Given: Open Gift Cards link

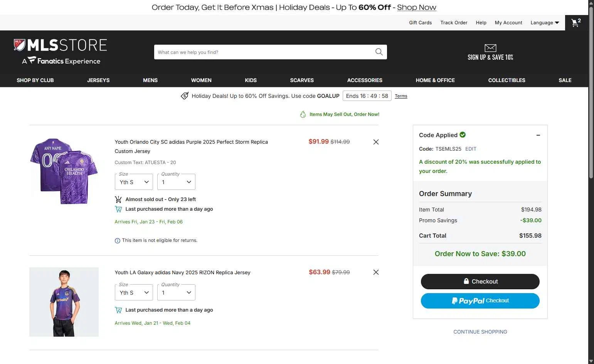Looking at the screenshot, I should pyautogui.click(x=421, y=23).
